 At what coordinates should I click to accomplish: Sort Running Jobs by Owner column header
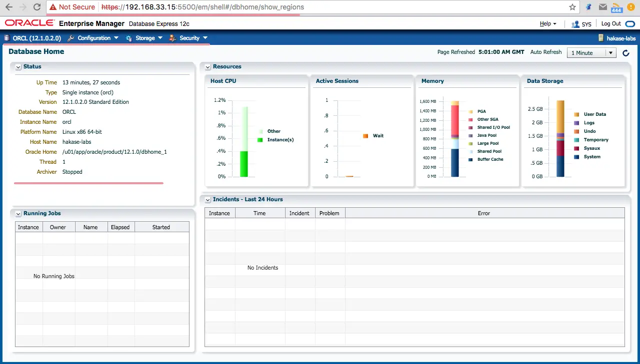click(58, 227)
